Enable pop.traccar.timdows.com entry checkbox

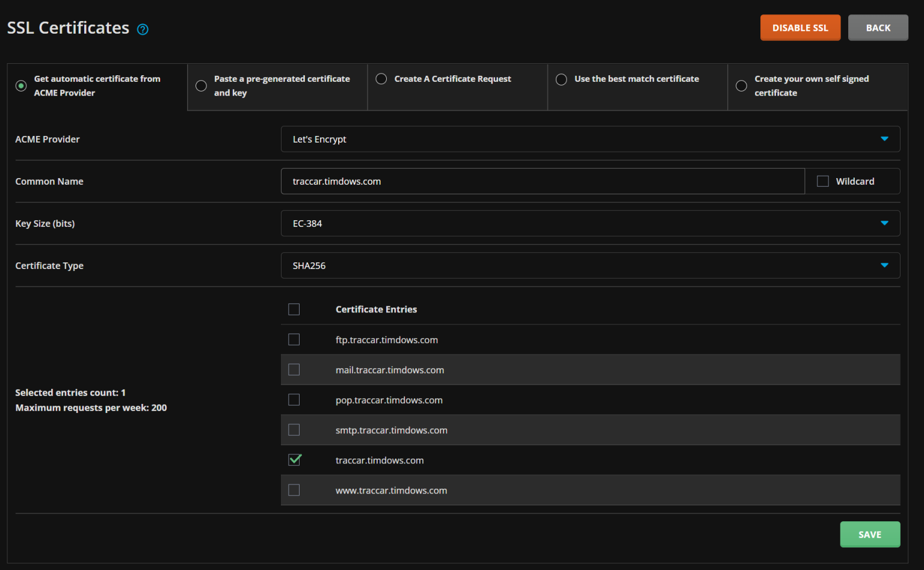pos(294,400)
